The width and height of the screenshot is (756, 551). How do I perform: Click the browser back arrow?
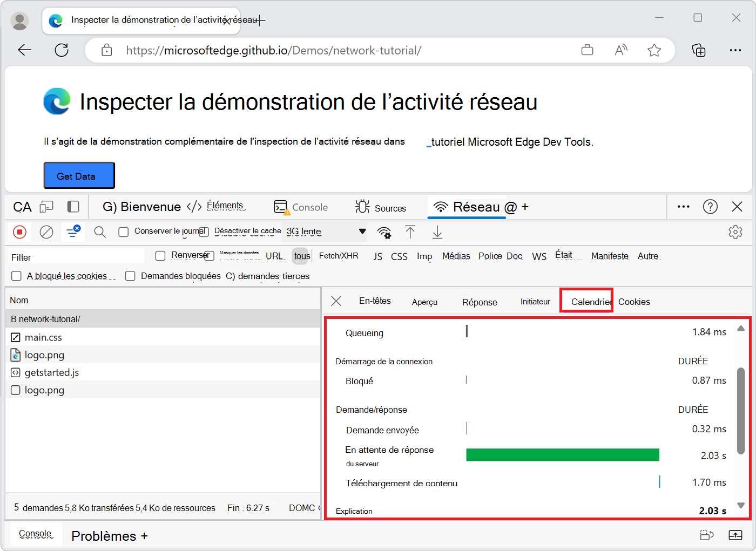tap(25, 50)
